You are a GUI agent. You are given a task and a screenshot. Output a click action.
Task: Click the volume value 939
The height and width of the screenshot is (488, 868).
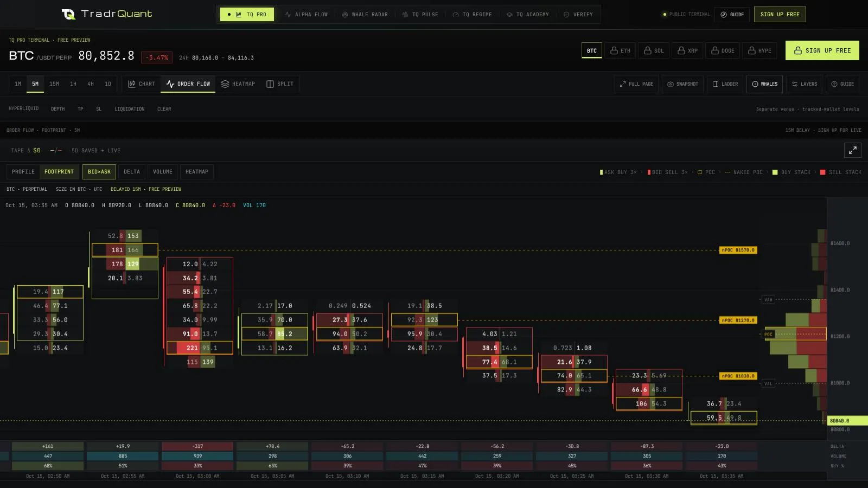(x=197, y=456)
